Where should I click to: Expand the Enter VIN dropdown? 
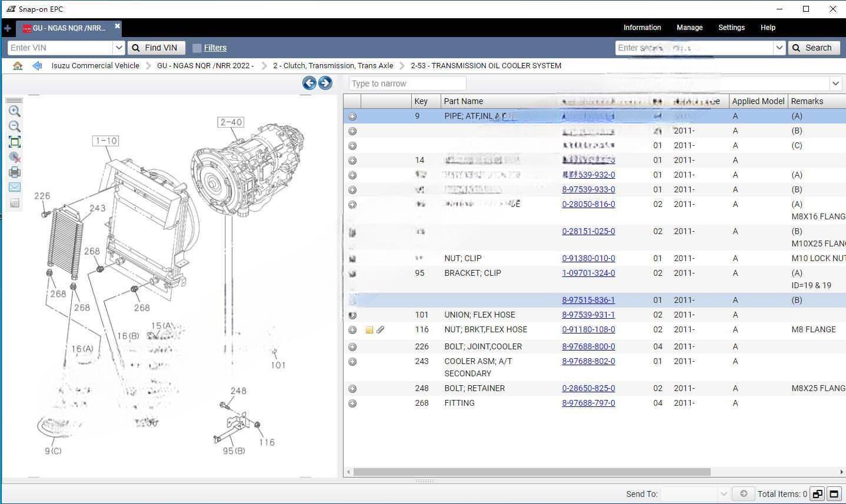[x=119, y=48]
